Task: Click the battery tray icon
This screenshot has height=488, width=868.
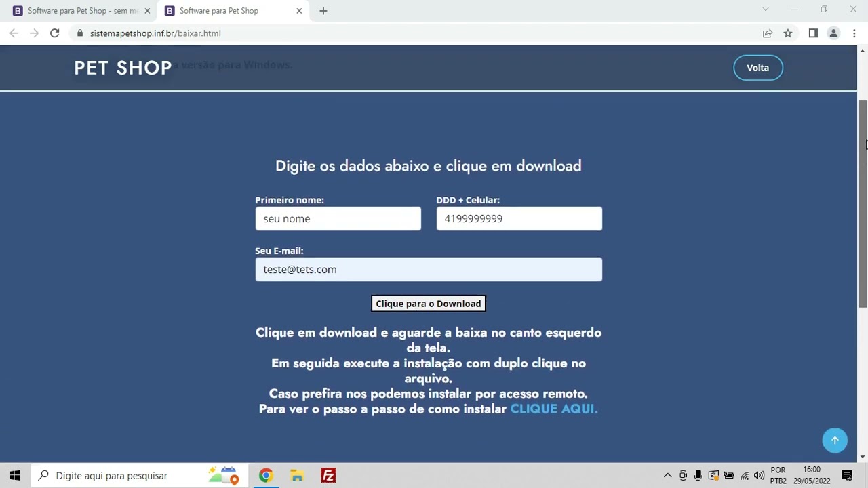Action: click(x=729, y=476)
